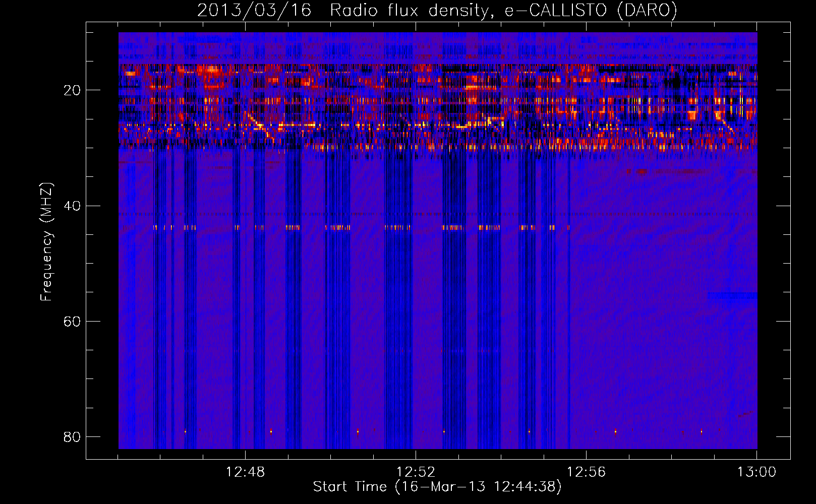The height and width of the screenshot is (504, 816).
Task: Click the 12:52 time axis label
Action: tap(416, 472)
